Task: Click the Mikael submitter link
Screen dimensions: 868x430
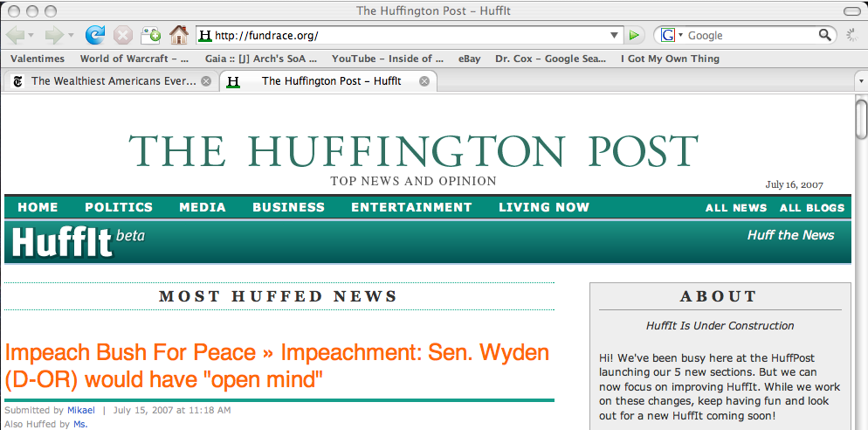Action: (80, 410)
